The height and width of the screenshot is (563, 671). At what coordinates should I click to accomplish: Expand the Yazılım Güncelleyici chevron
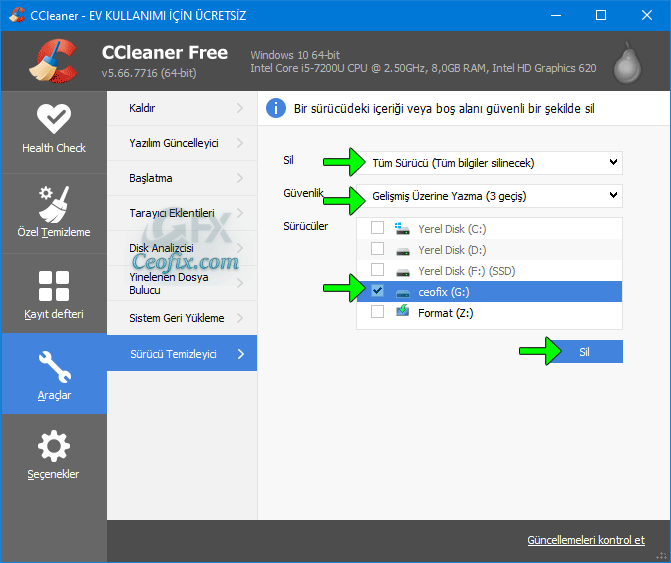(240, 143)
